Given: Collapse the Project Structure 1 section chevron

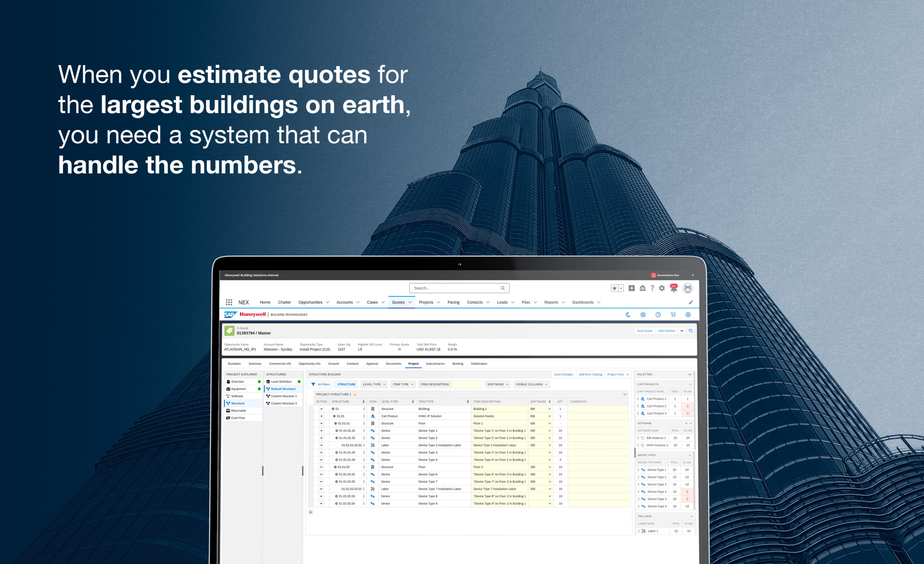Looking at the screenshot, I should pyautogui.click(x=625, y=394).
